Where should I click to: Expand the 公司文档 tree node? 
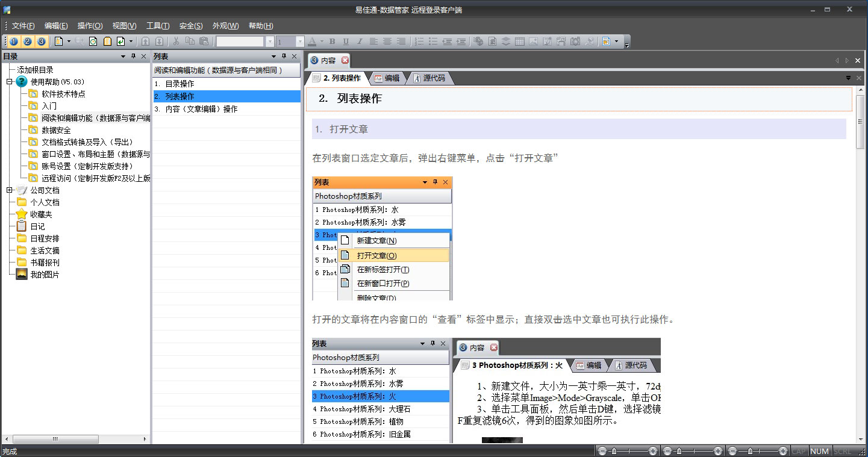10,190
